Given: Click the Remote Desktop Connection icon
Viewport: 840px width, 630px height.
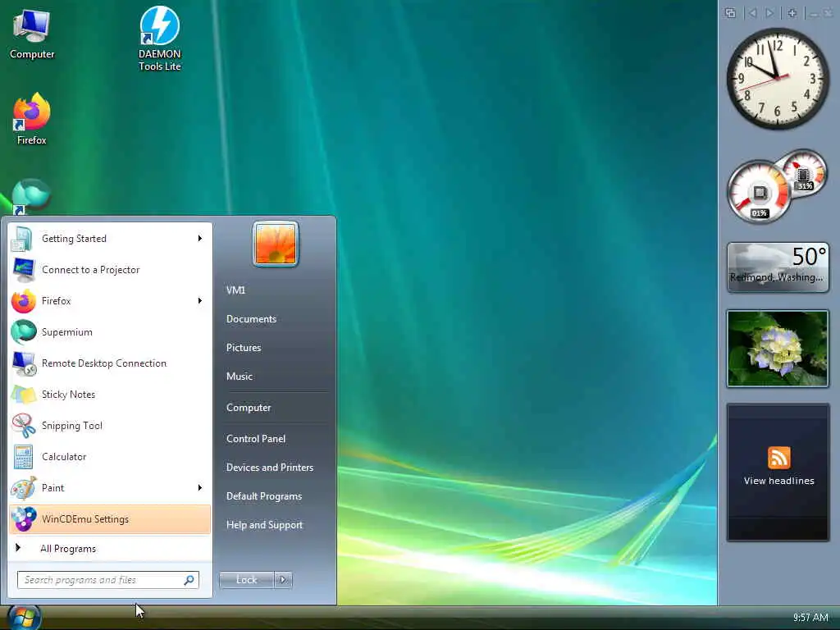Looking at the screenshot, I should coord(24,363).
